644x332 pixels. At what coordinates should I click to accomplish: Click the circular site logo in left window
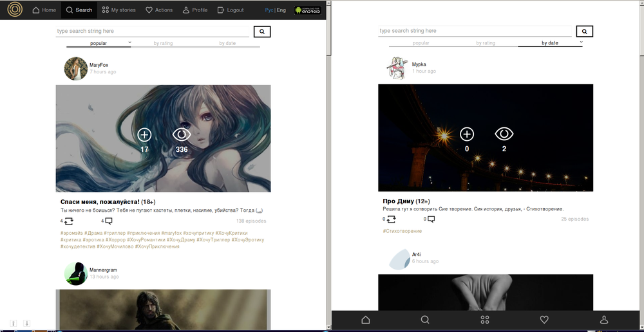(15, 10)
